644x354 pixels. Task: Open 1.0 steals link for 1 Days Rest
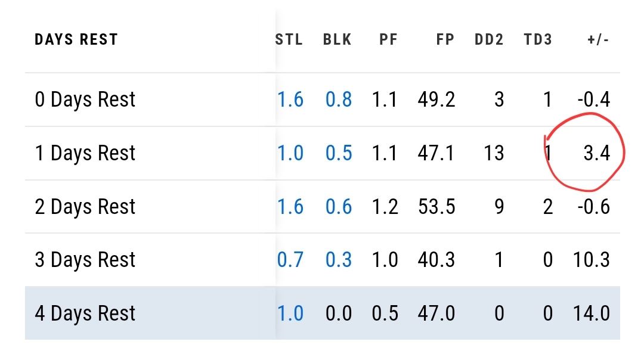tap(290, 153)
